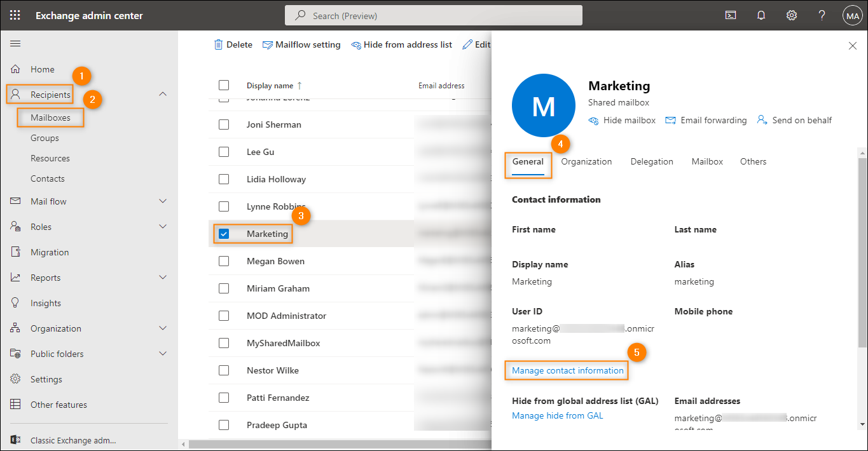This screenshot has width=868, height=451.
Task: Expand the Mail flow section chevron
Action: tap(163, 201)
